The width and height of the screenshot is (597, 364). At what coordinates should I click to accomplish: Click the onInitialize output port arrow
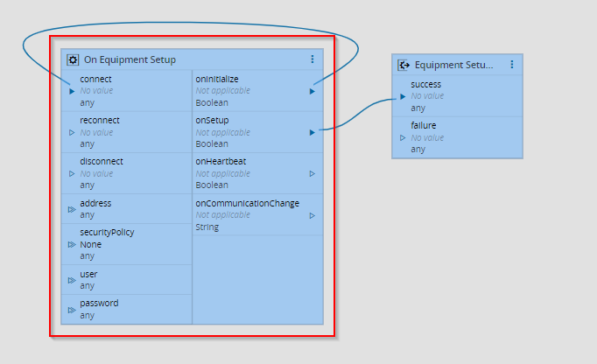coord(313,90)
